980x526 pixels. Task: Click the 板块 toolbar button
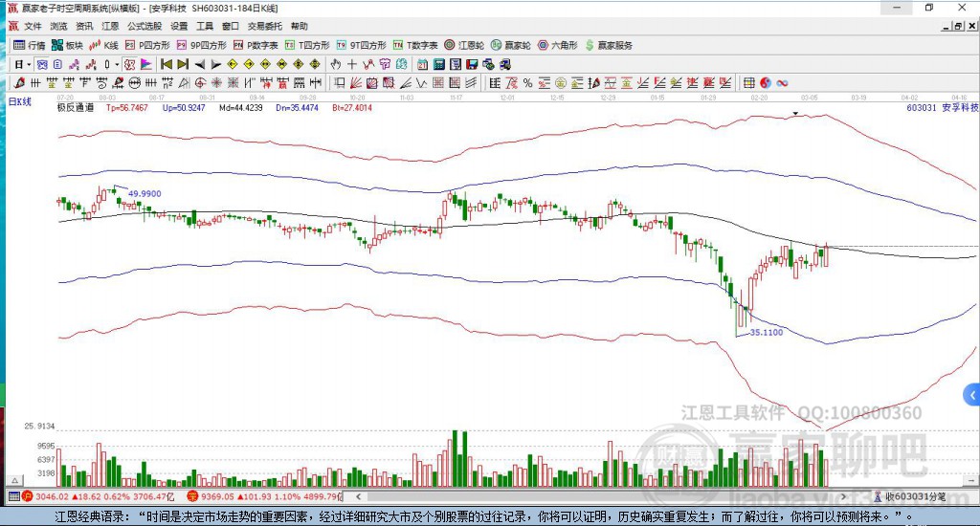(x=68, y=45)
